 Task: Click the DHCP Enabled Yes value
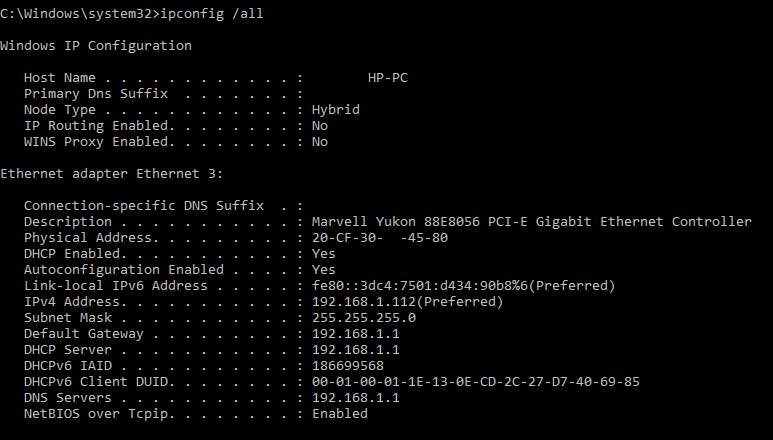[323, 253]
